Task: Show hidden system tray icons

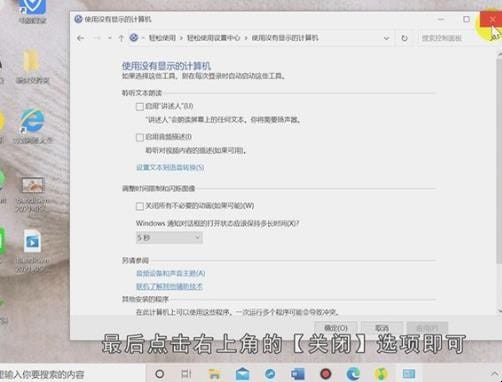Action: click(494, 374)
